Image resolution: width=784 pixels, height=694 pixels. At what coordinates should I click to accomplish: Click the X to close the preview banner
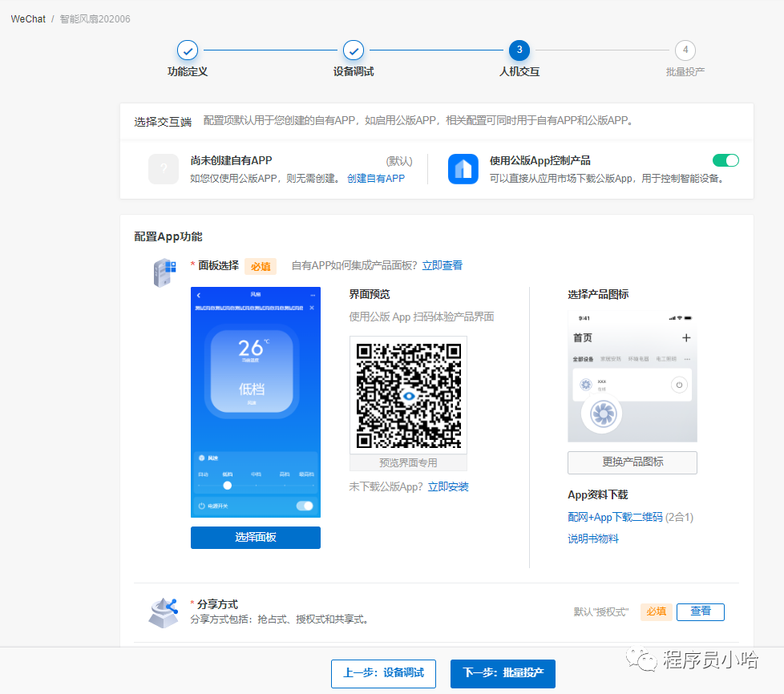(312, 308)
